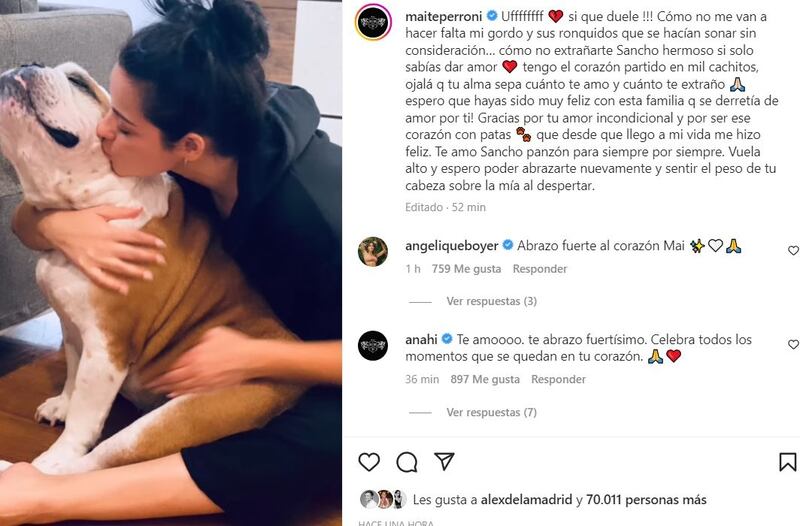This screenshot has width=800, height=526.
Task: Expand Ver respuestas (3) replies
Action: coord(491,301)
